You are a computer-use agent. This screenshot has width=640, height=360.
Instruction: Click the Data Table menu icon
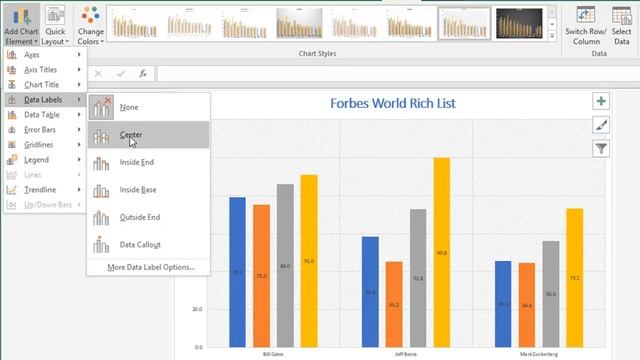[x=12, y=115]
